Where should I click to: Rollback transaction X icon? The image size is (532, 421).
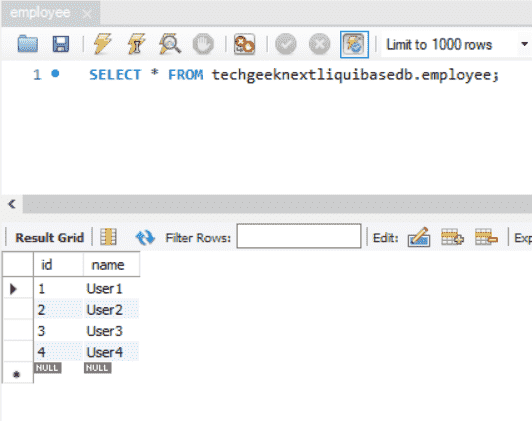[x=319, y=44]
